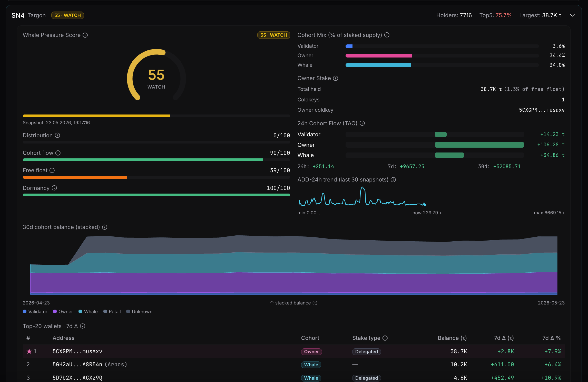The width and height of the screenshot is (588, 382).
Task: Open Whale Pressure Score info icon
Action: click(85, 35)
